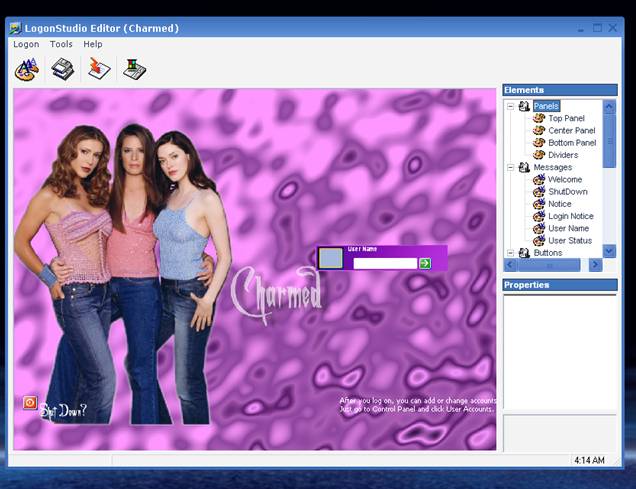Collapse the Panels tree node

[x=511, y=106]
